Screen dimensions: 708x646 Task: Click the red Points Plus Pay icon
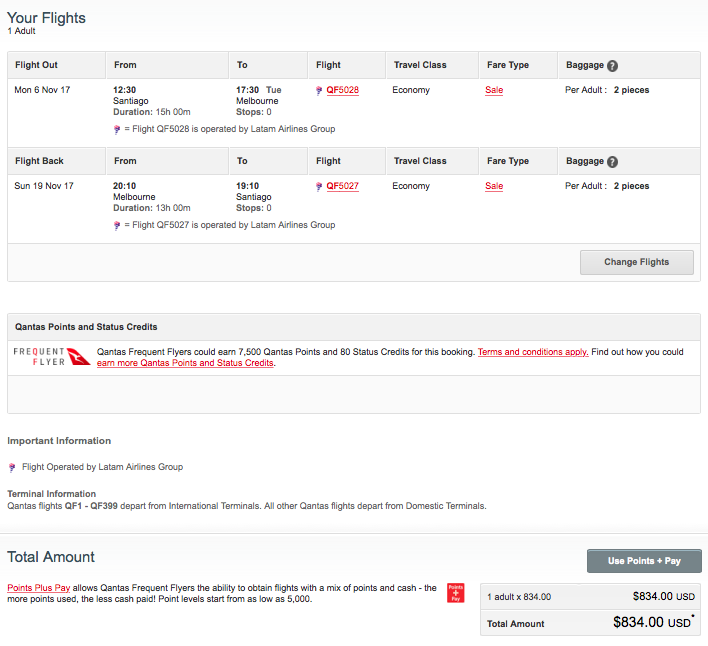(456, 593)
